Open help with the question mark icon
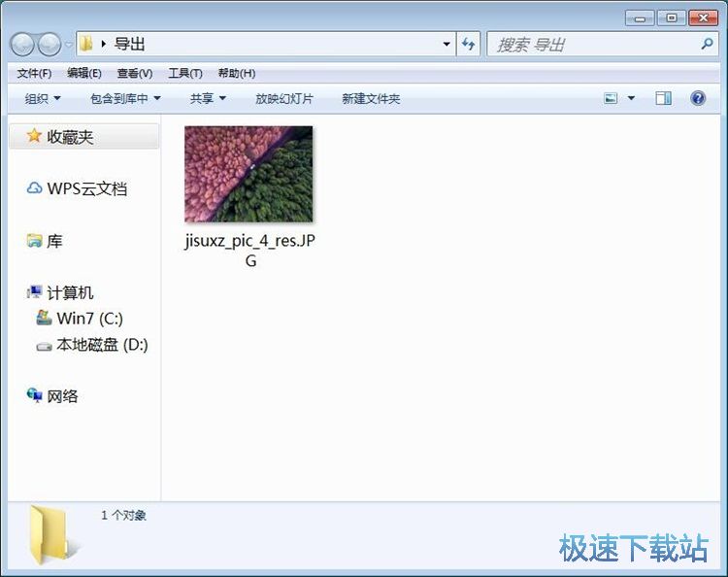 pos(698,98)
